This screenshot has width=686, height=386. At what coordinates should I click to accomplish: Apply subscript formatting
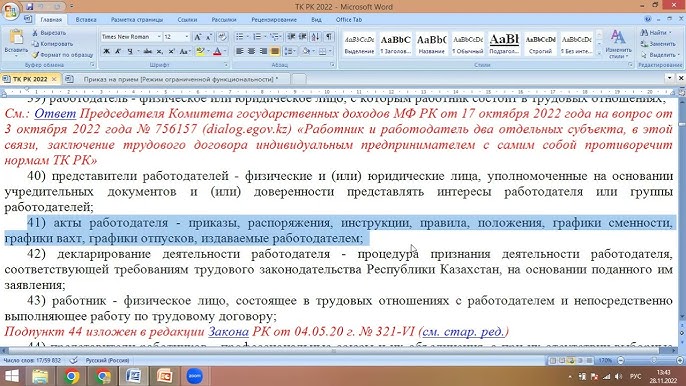point(160,52)
